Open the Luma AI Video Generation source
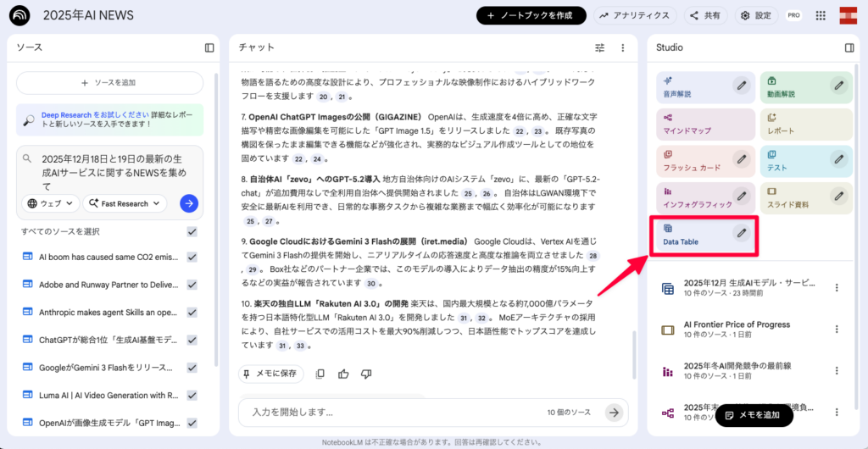 coord(109,395)
